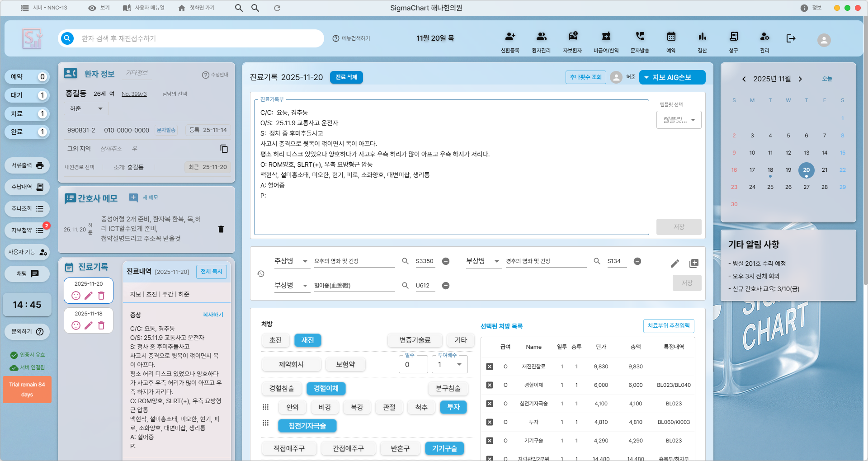Viewport: 868px width, 461px height.
Task: Toggle the 경혈이체 treatment option
Action: pos(325,388)
